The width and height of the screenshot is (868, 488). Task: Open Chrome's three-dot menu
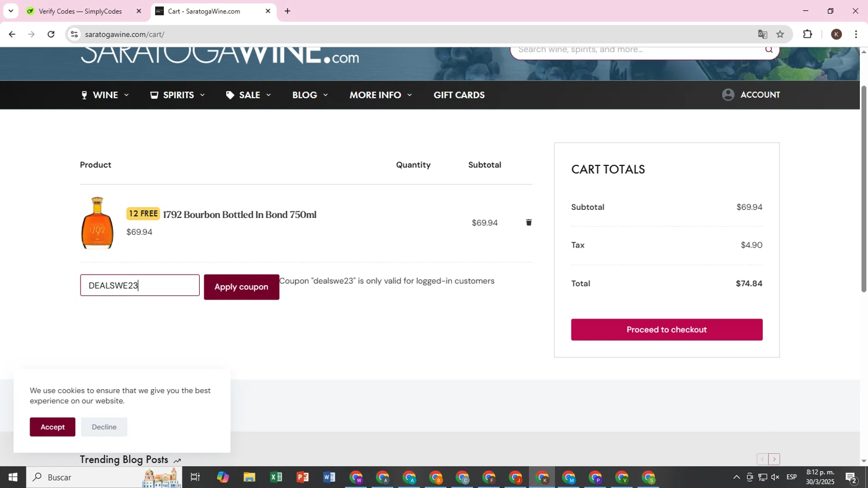pos(856,34)
